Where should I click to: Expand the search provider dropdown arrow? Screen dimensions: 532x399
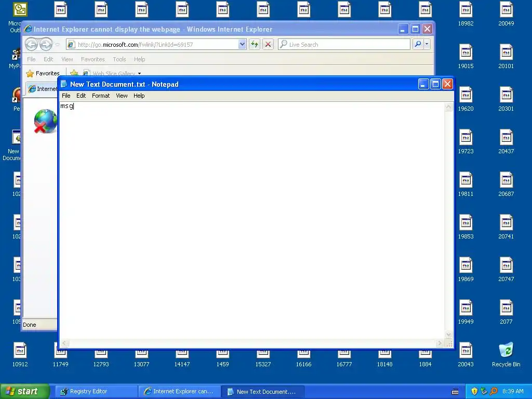click(x=427, y=44)
